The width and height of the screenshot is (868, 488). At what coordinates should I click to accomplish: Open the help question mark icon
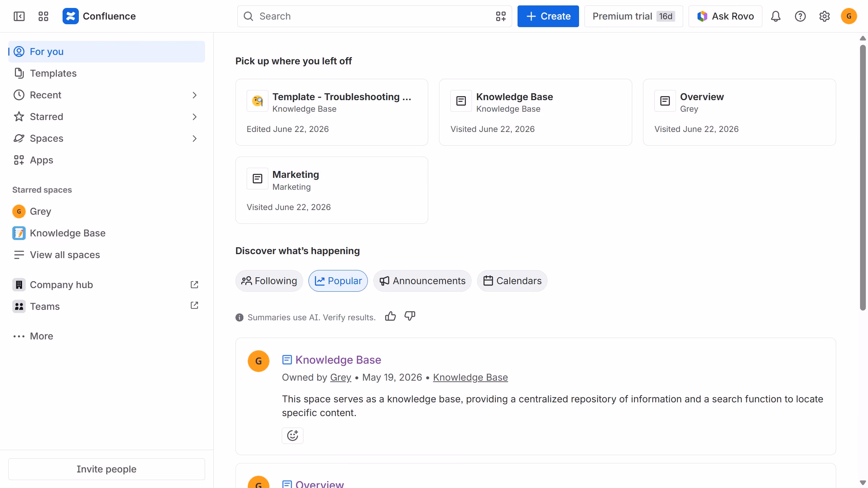click(x=800, y=16)
